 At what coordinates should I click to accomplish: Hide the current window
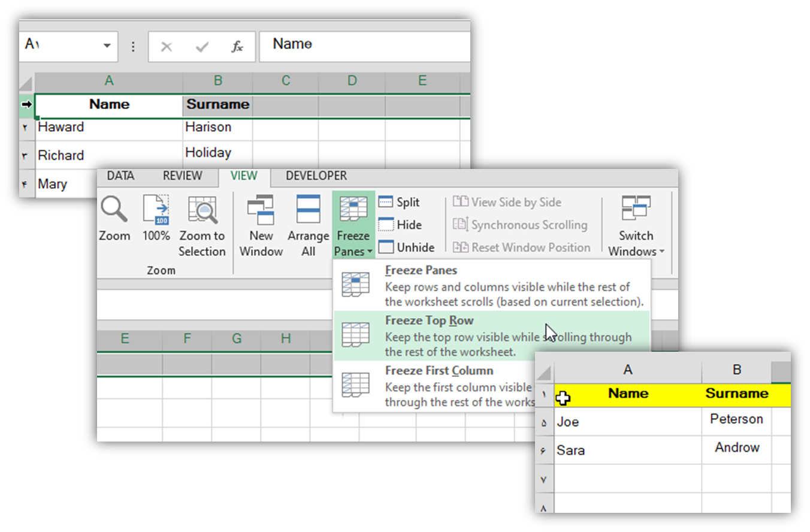click(x=401, y=225)
